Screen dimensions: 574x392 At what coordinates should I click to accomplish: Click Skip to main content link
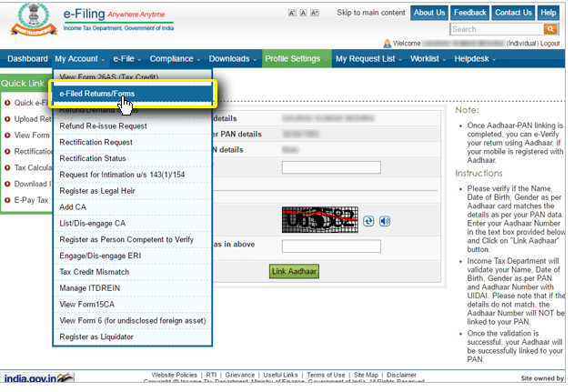[371, 13]
